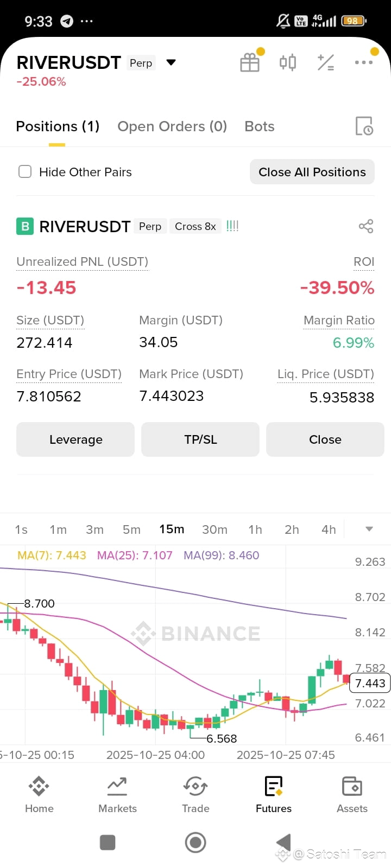This screenshot has height=868, width=391.
Task: Open the futures calculator icon
Action: pos(326,62)
